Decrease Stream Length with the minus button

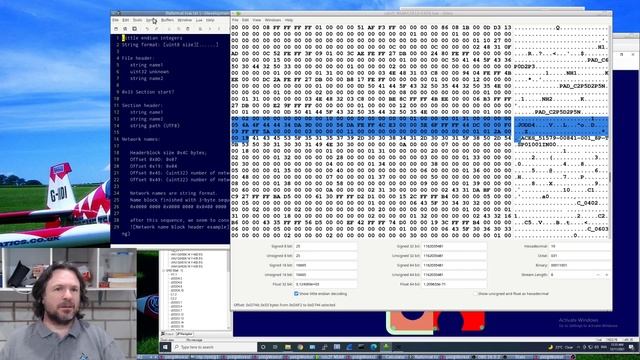pyautogui.click(x=598, y=275)
